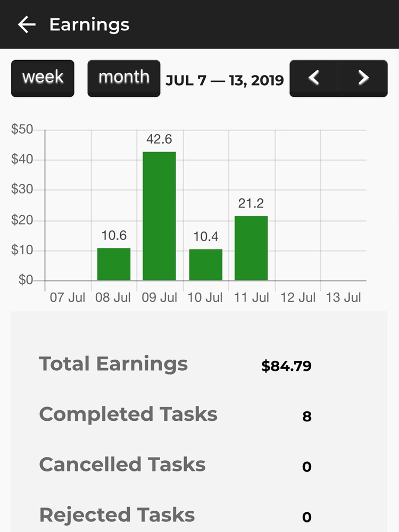Select the 11 Jul bar showing 21.2
This screenshot has width=399, height=532.
pyautogui.click(x=251, y=248)
